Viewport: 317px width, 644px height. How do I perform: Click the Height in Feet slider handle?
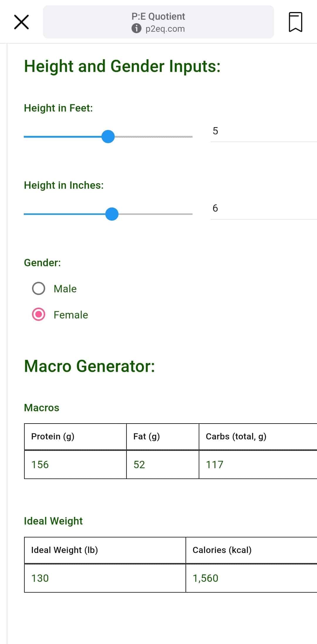(108, 137)
